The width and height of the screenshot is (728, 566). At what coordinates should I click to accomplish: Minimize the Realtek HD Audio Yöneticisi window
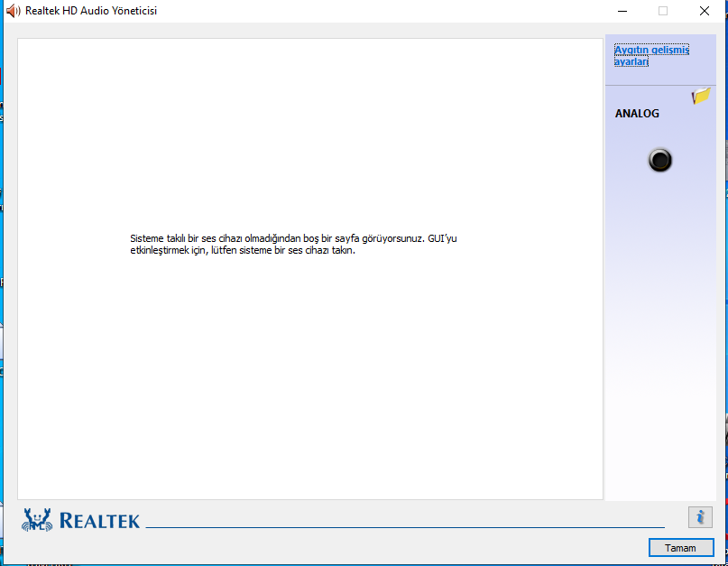tap(622, 11)
